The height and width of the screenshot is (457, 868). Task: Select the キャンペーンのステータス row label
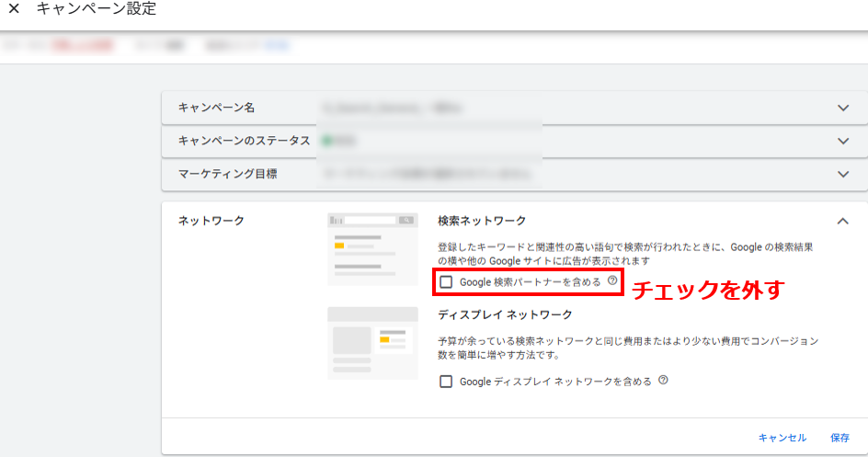(245, 141)
